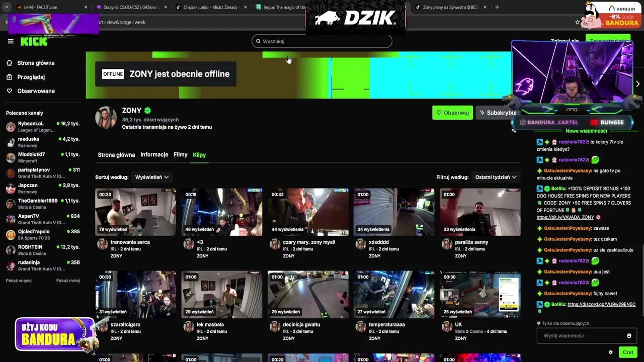
Task: Click the chat message input field
Action: pyautogui.click(x=587, y=336)
